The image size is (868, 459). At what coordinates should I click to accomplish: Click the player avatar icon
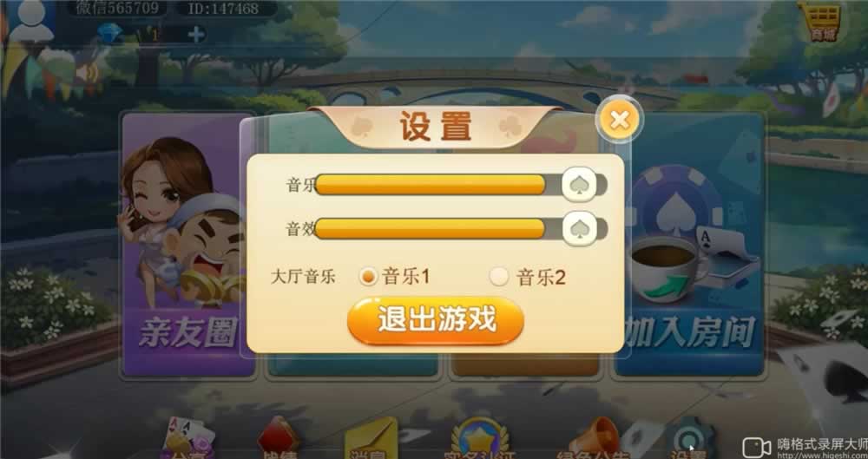tap(31, 21)
